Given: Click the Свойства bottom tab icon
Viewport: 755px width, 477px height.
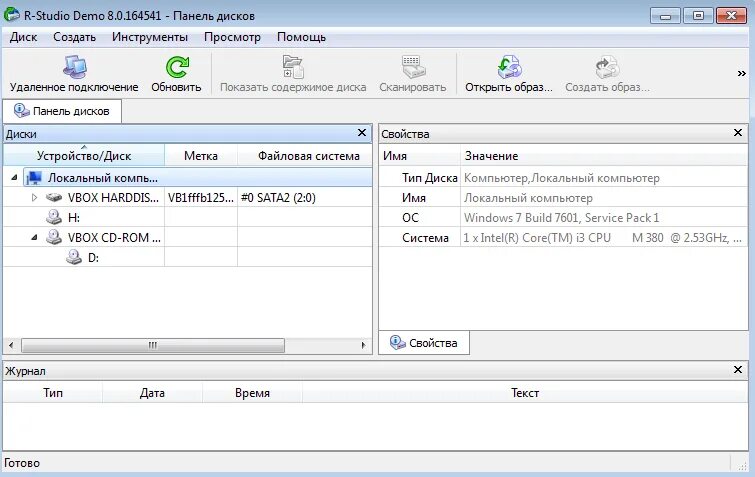Looking at the screenshot, I should [x=397, y=343].
